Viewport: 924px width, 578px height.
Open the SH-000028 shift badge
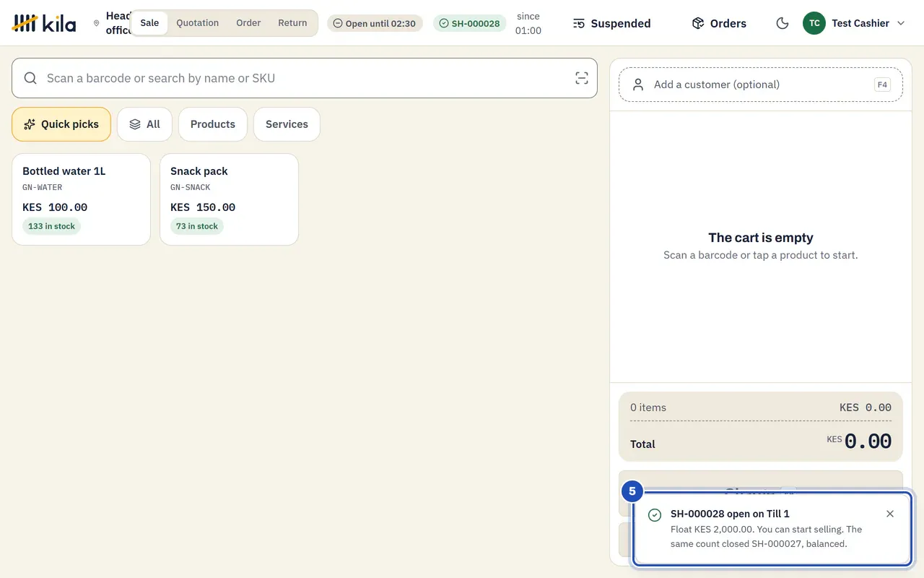click(x=470, y=23)
